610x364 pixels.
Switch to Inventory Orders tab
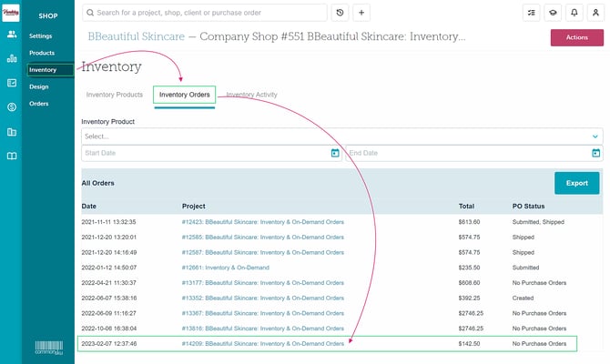[185, 95]
